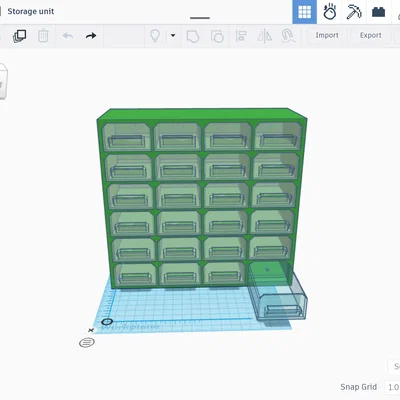Expand the visibility dropdown arrow
Screen dimensions: 400x400
[173, 35]
